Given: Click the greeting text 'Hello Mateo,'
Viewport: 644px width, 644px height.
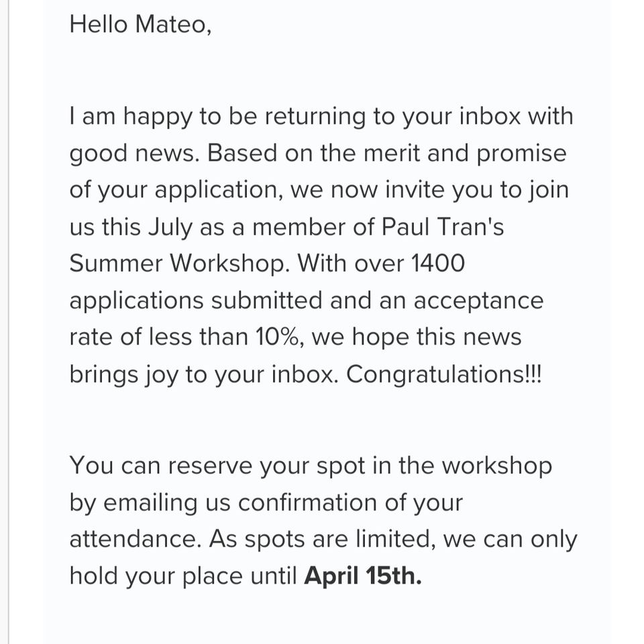Looking at the screenshot, I should [x=140, y=24].
